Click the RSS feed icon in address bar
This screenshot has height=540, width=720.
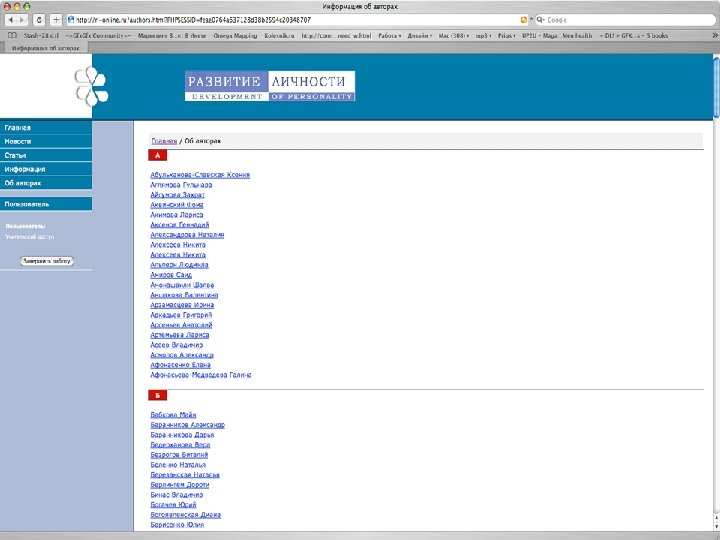click(524, 20)
